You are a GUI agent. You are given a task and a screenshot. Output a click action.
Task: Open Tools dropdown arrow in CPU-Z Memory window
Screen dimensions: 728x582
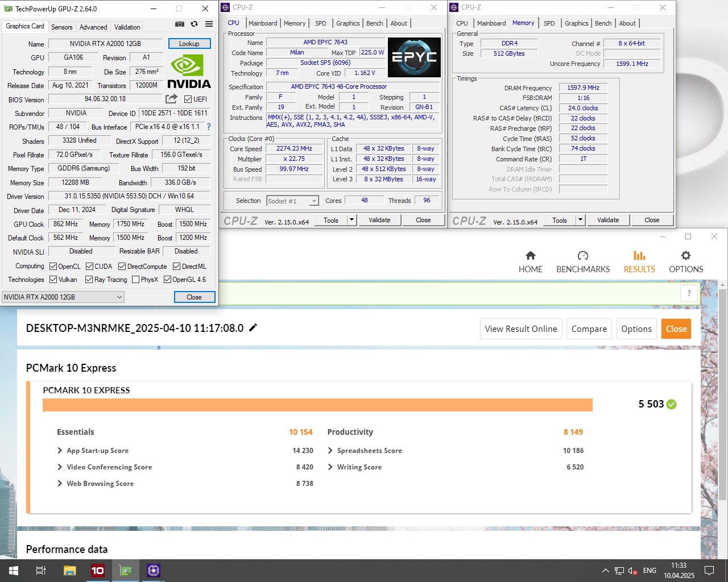pyautogui.click(x=580, y=220)
